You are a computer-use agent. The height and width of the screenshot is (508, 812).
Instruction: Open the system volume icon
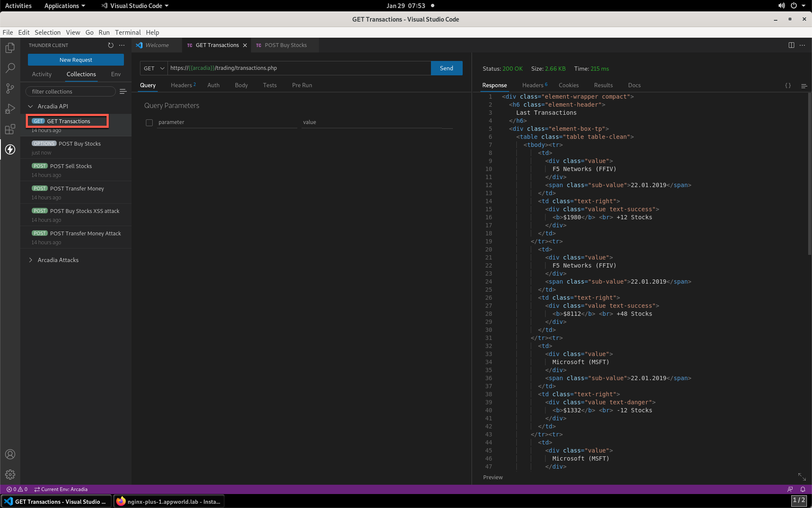click(781, 6)
